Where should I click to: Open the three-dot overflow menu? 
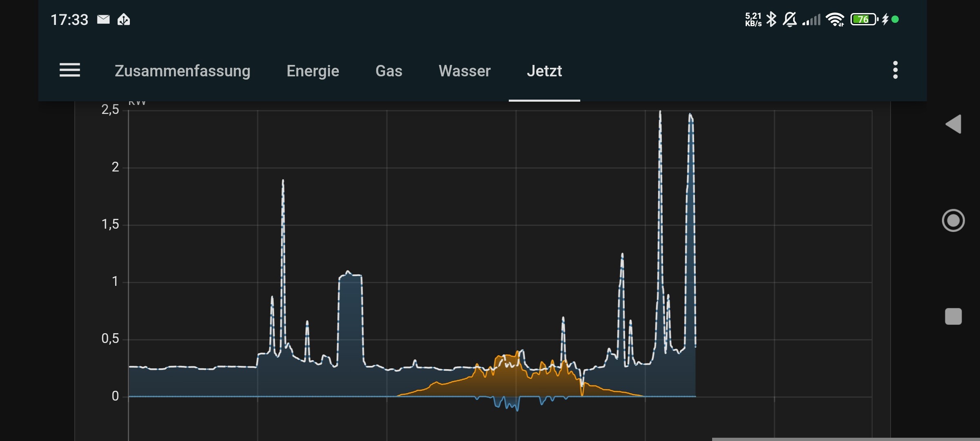[x=895, y=70]
